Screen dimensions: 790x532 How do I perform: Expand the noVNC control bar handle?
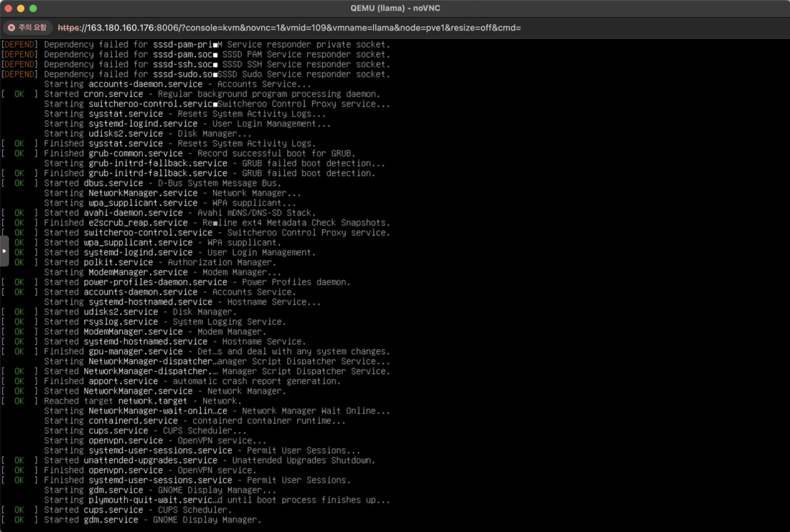pyautogui.click(x=4, y=251)
